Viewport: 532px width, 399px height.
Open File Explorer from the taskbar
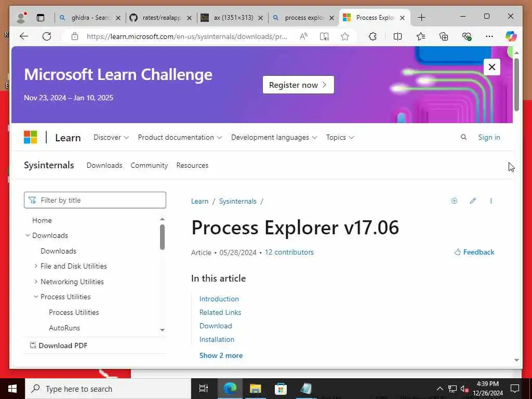pos(256,389)
